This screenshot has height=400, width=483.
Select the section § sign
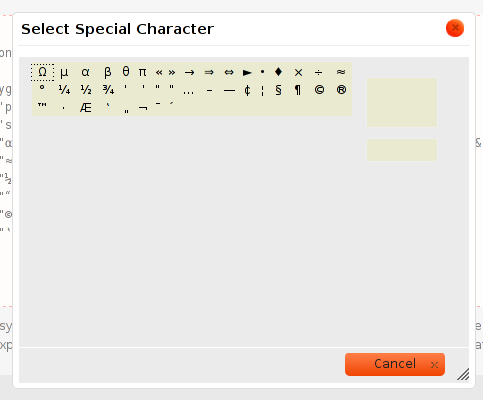[278, 90]
